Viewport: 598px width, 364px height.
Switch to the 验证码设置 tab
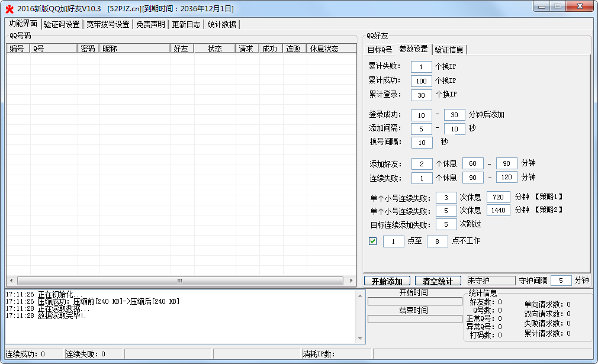click(x=62, y=24)
